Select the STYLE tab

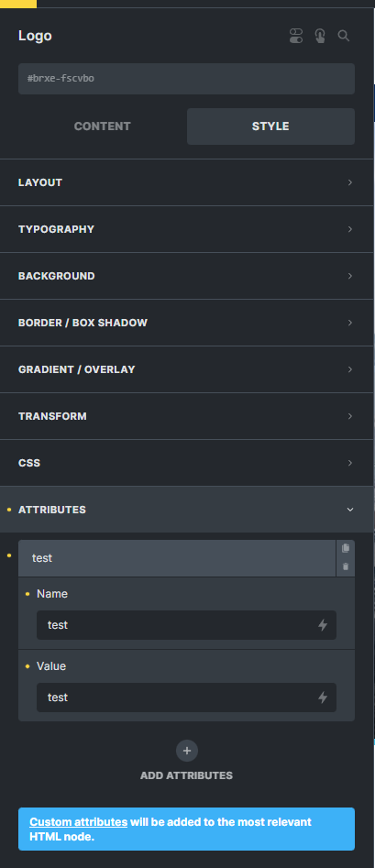(270, 126)
